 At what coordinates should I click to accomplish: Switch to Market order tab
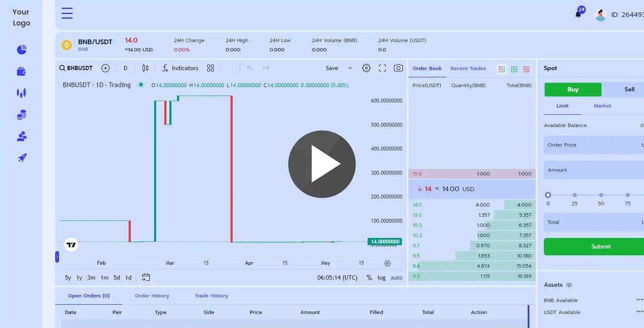pos(602,106)
